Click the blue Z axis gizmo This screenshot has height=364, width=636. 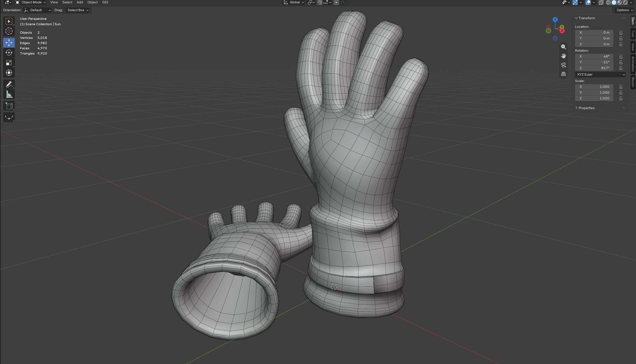tap(555, 20)
